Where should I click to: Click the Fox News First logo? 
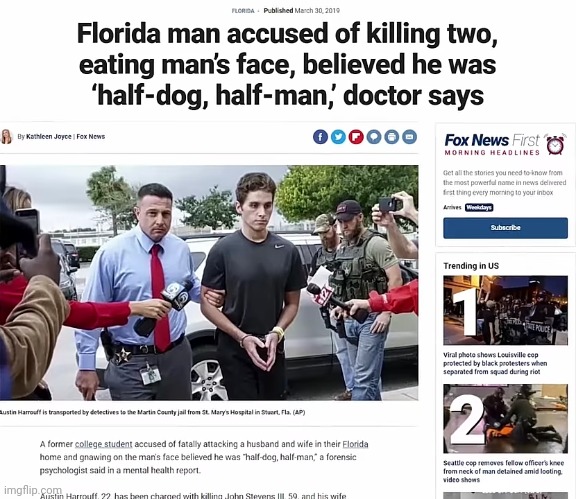(492, 144)
